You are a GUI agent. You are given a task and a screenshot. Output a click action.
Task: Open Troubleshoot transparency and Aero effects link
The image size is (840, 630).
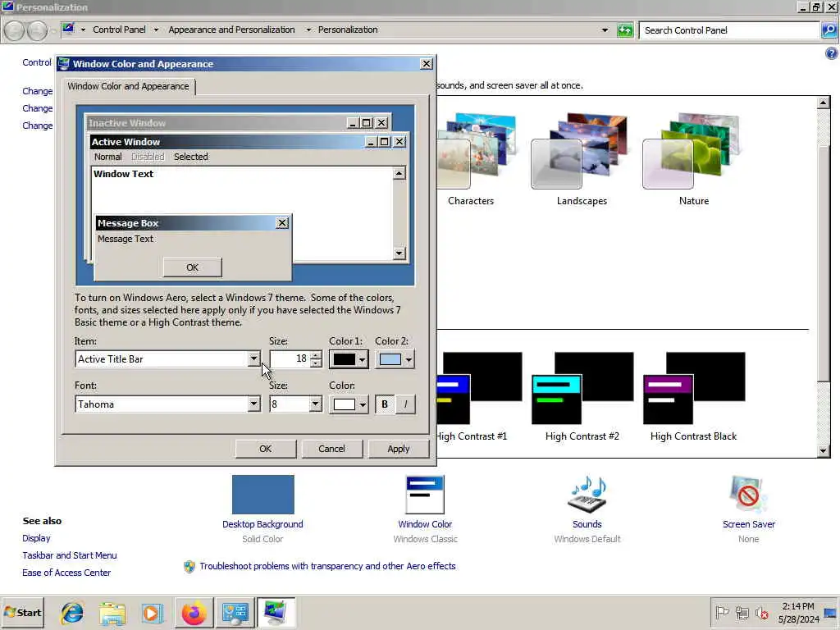pos(327,566)
